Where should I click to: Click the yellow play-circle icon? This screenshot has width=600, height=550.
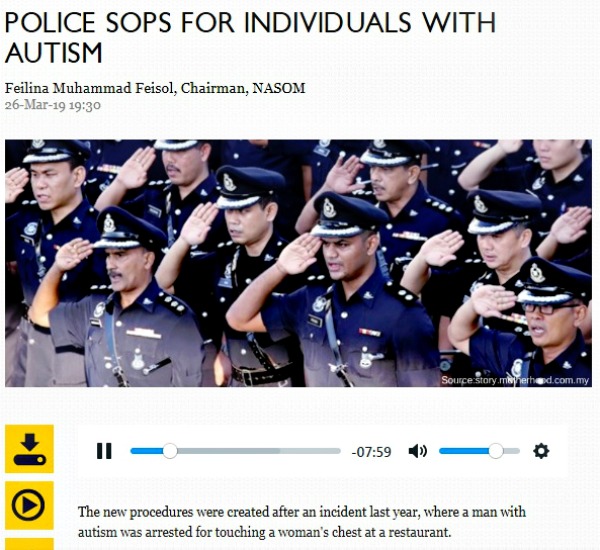click(x=29, y=505)
